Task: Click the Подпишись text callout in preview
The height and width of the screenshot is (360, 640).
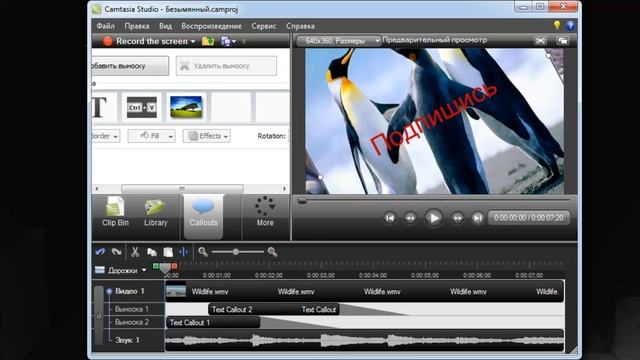Action: 434,118
